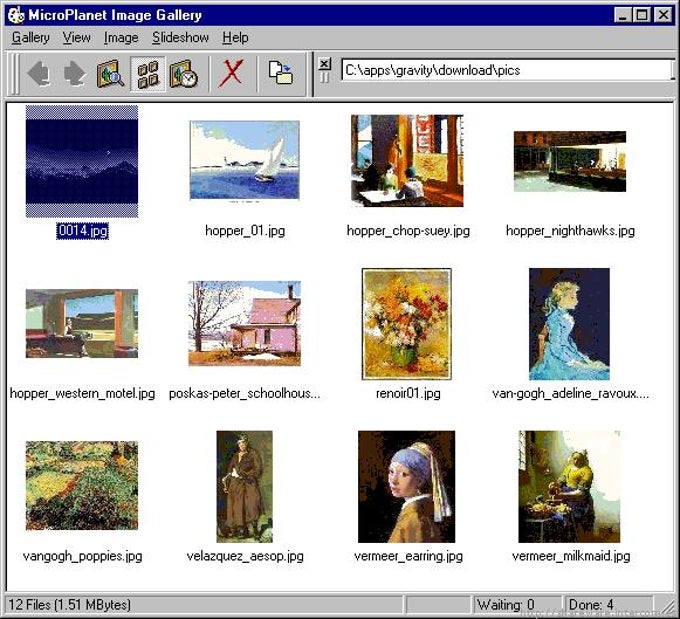Click the red X delete icon
The image size is (680, 619).
pos(231,73)
